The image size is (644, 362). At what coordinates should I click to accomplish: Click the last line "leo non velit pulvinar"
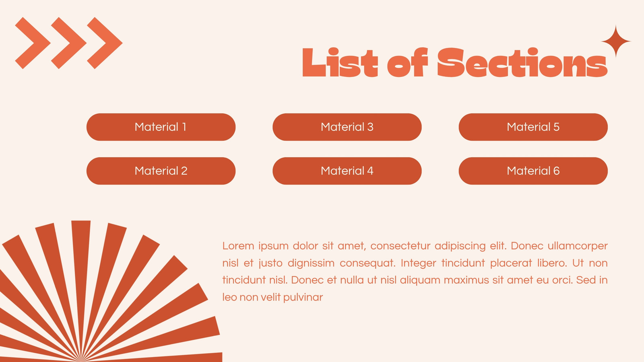pos(272,297)
